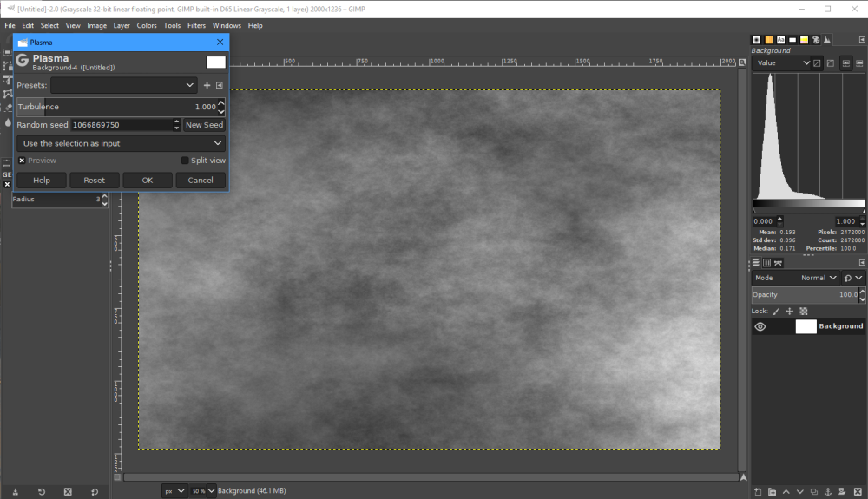The image size is (868, 499).
Task: Open the Brushes dockable tab
Action: click(x=756, y=40)
